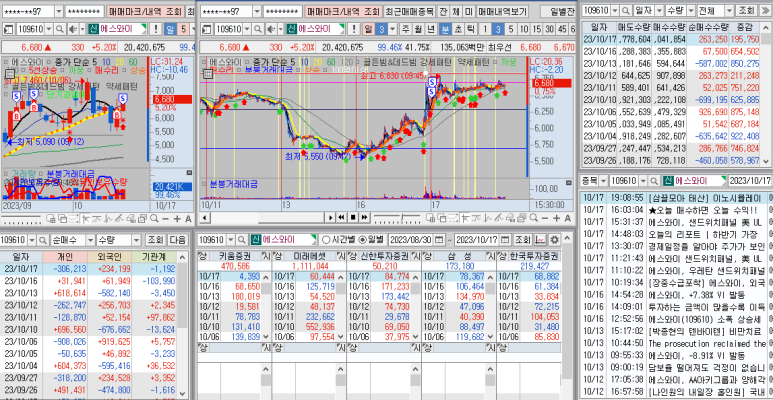Viewport: 773px width, 400px height.
Task: Open the account dropdown in the center chart window
Action: click(257, 11)
